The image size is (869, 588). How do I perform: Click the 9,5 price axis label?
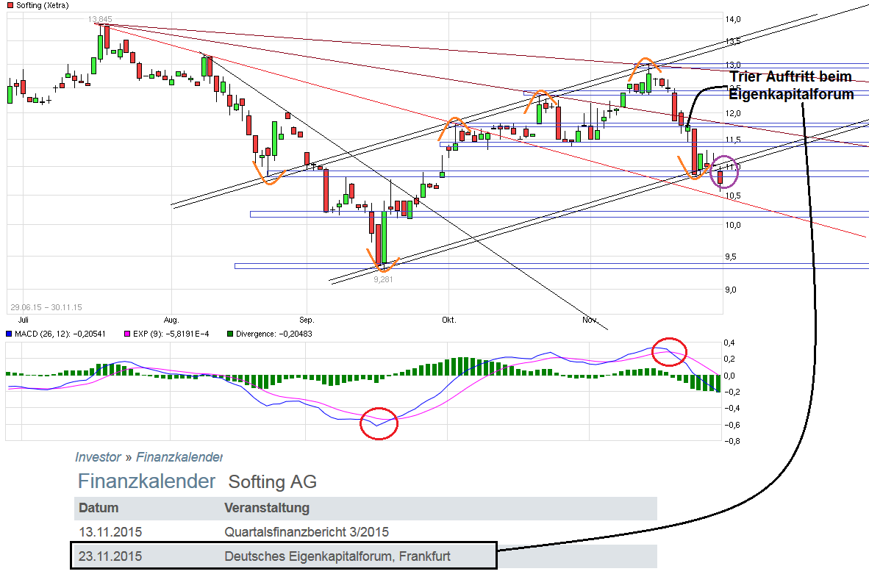coord(731,257)
